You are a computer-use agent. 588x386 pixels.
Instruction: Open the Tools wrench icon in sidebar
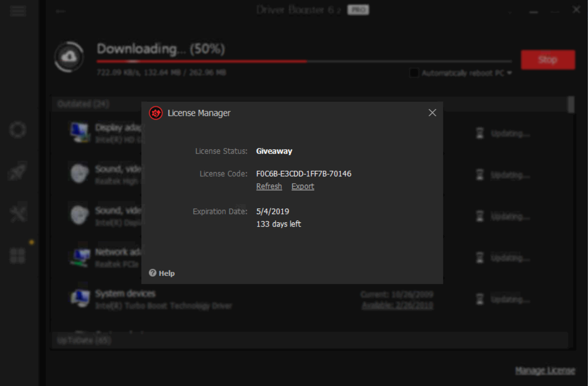point(18,214)
